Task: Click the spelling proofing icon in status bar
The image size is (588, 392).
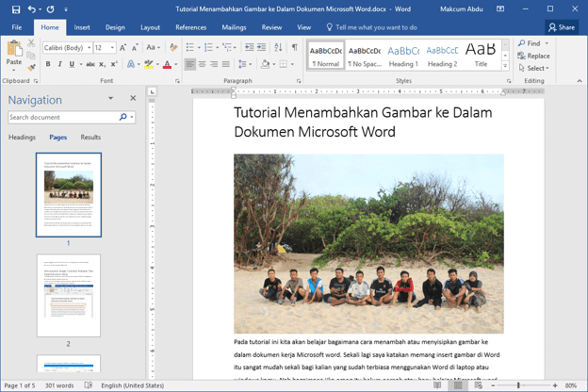Action: [89, 385]
